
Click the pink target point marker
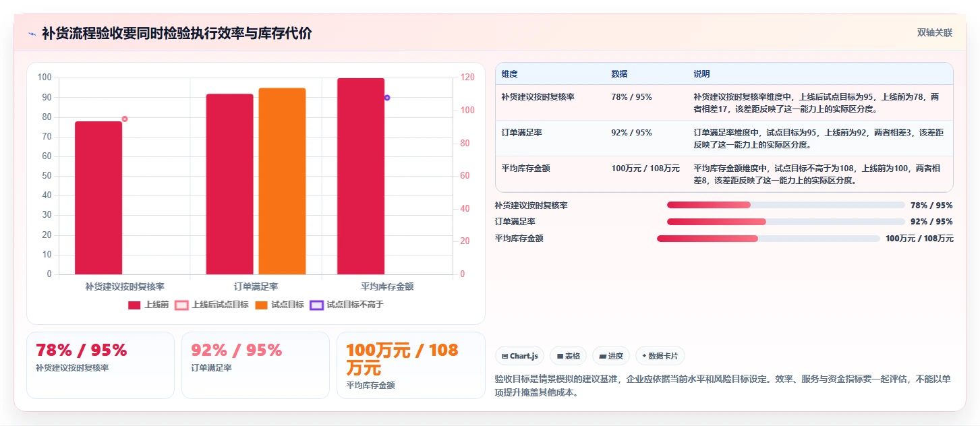pyautogui.click(x=125, y=119)
